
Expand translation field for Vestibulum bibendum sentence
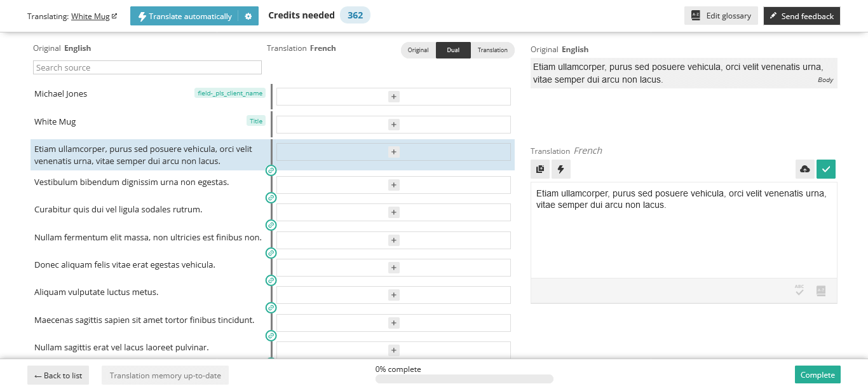(x=393, y=185)
